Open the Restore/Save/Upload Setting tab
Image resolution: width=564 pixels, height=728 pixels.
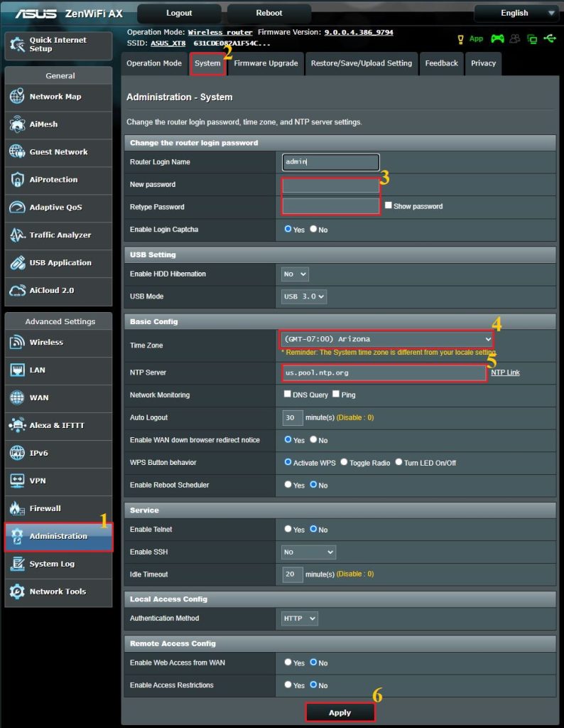(x=361, y=63)
